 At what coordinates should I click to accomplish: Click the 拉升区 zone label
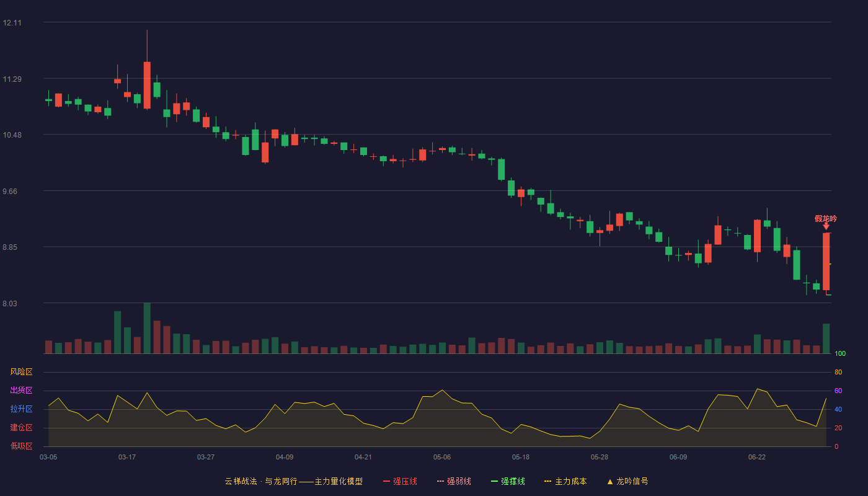[x=21, y=409]
